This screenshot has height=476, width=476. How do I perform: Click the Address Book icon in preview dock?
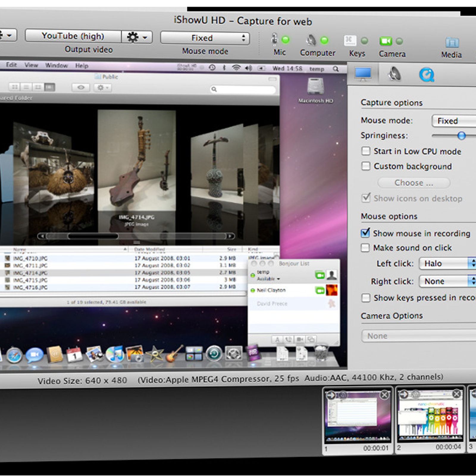(x=55, y=354)
